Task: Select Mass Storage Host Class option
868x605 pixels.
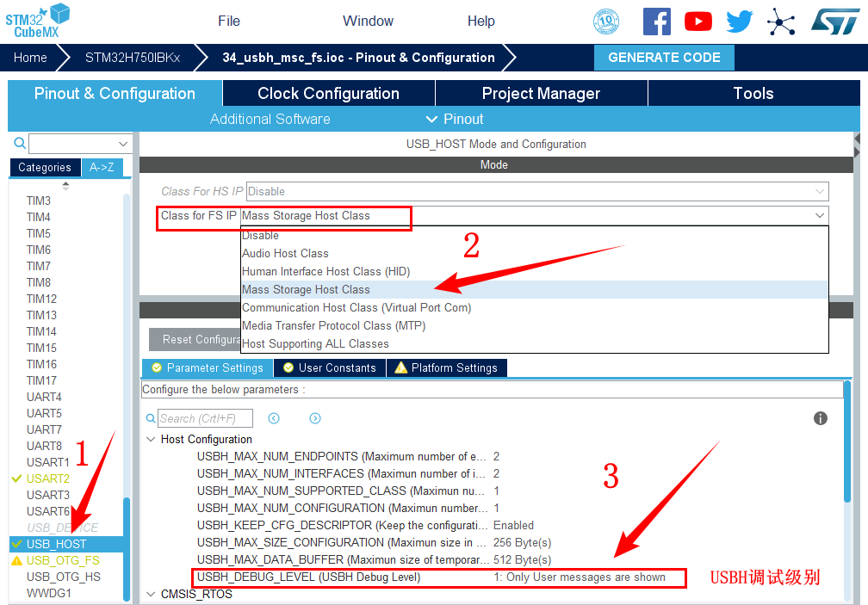Action: pos(306,290)
